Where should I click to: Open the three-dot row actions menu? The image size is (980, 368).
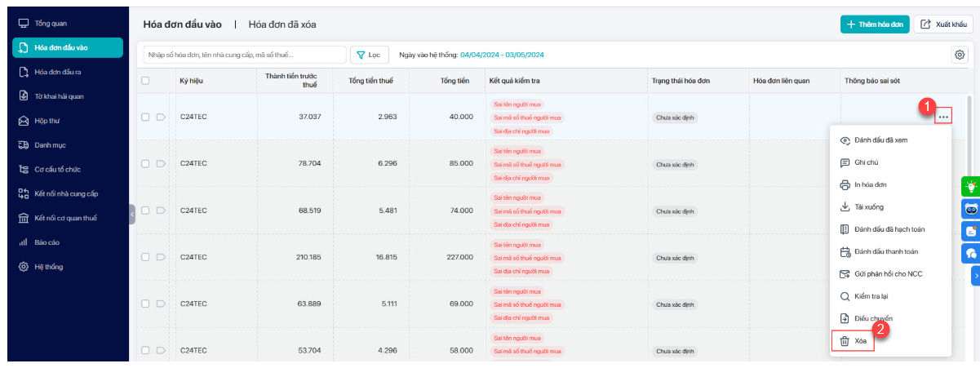(x=943, y=117)
